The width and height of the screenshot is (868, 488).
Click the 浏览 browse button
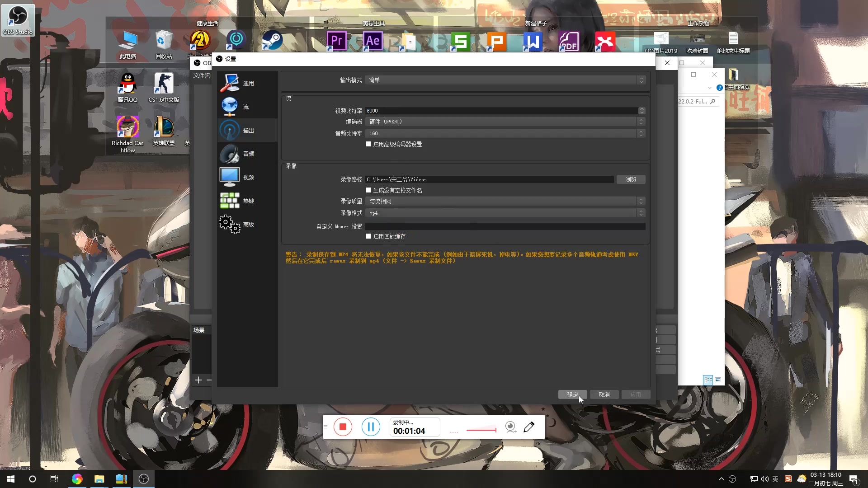click(631, 179)
